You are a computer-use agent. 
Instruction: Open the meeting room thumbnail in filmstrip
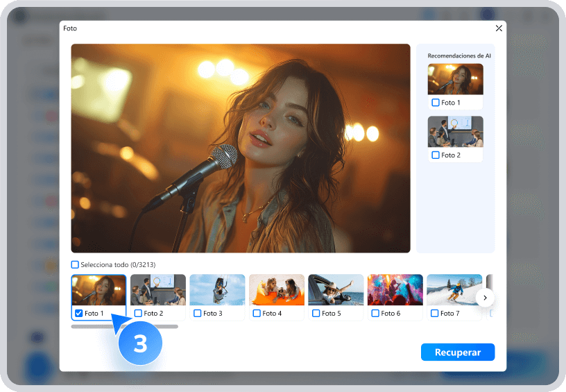pos(158,290)
